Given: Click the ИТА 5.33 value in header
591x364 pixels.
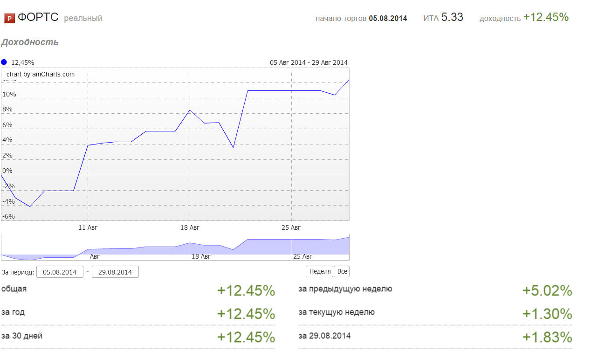Looking at the screenshot, I should coord(452,17).
